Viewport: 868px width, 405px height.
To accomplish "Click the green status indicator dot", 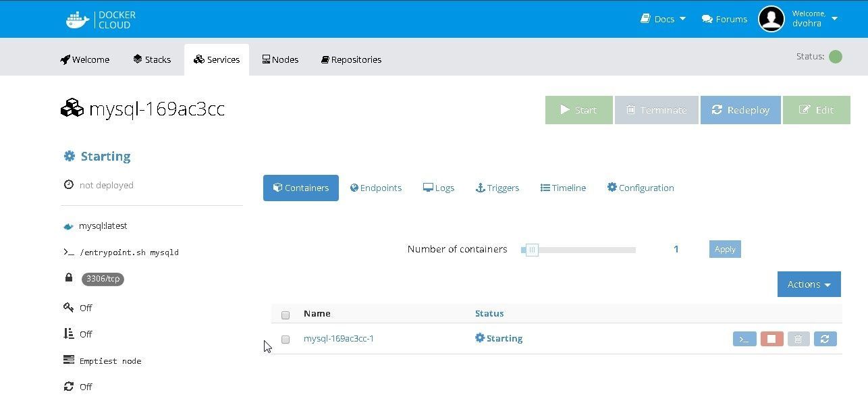I will coord(835,57).
